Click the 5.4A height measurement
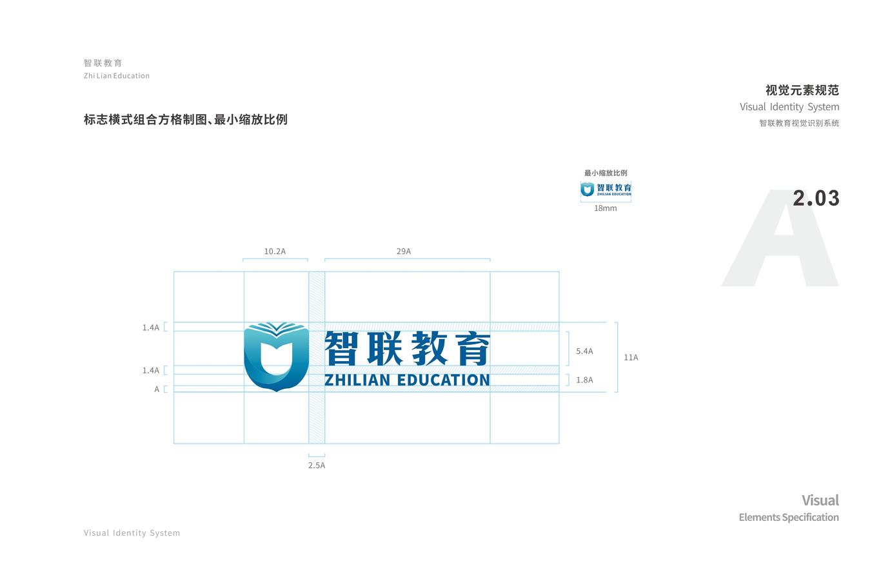This screenshot has width=881, height=588. click(584, 351)
